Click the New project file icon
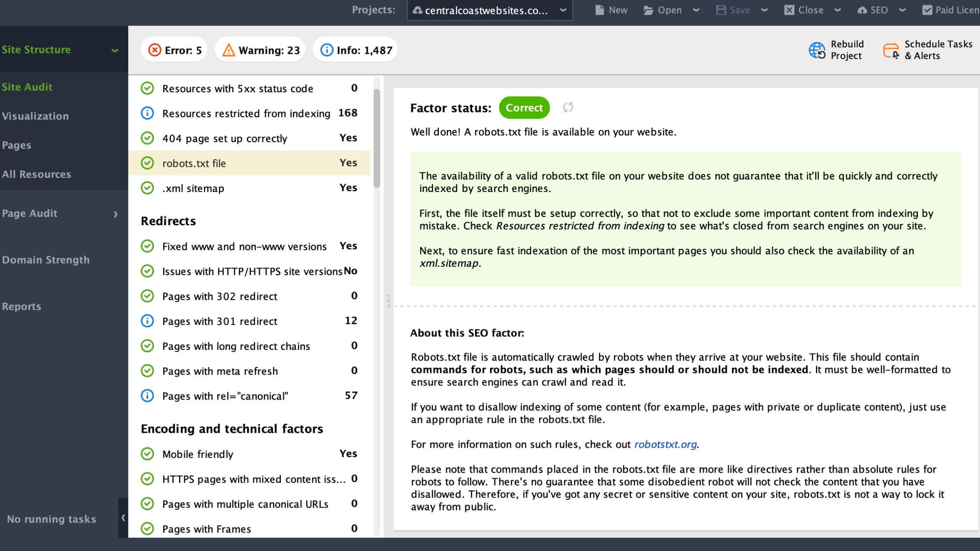 tap(599, 10)
